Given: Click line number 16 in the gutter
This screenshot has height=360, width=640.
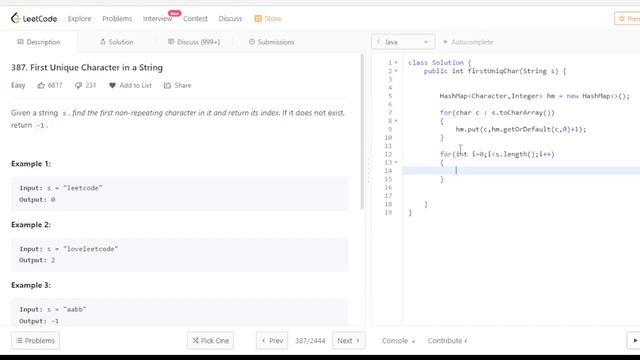Looking at the screenshot, I should click(388, 187).
